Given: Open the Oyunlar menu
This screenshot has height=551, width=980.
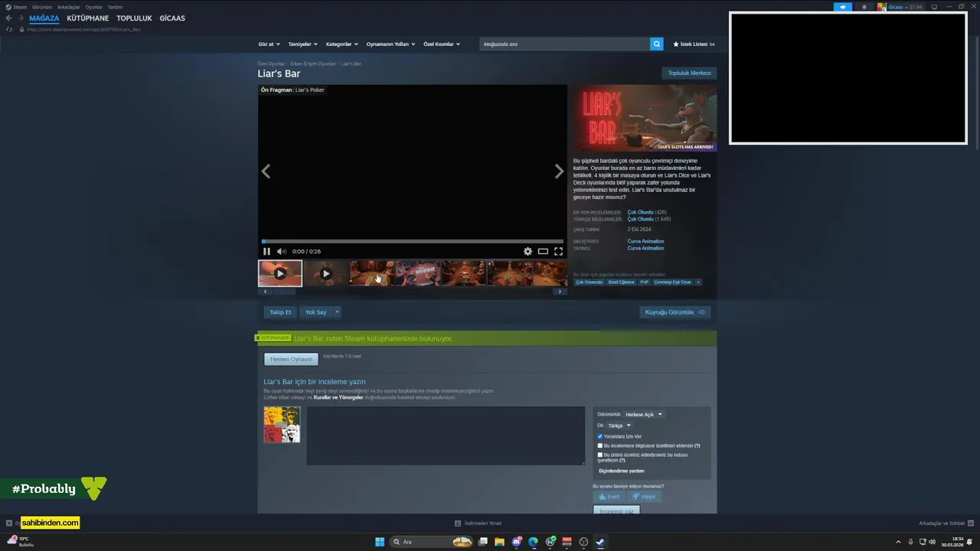Looking at the screenshot, I should [94, 7].
